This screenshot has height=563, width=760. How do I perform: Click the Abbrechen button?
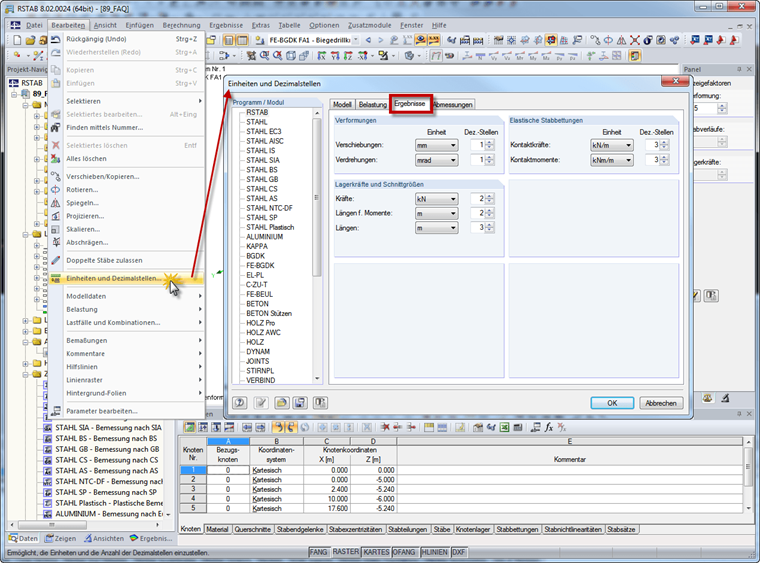click(661, 403)
